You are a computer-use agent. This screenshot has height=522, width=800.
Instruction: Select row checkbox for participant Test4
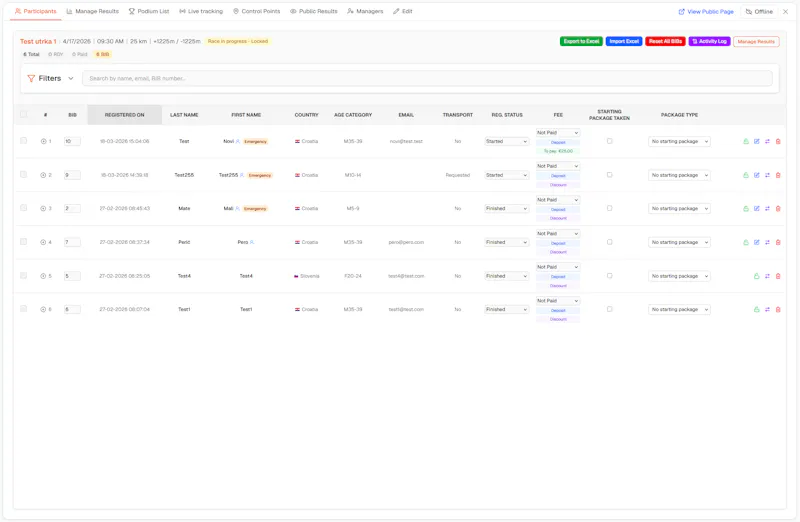click(x=23, y=275)
